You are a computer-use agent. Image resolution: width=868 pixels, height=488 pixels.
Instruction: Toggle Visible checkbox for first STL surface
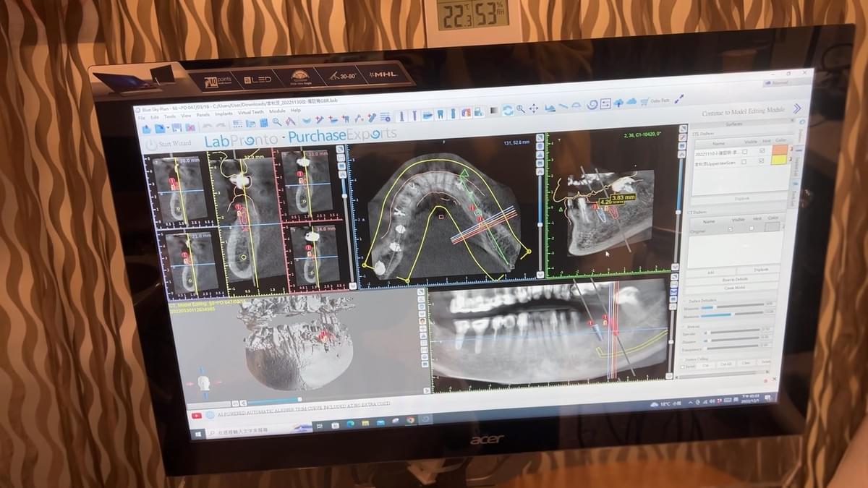[x=744, y=152]
